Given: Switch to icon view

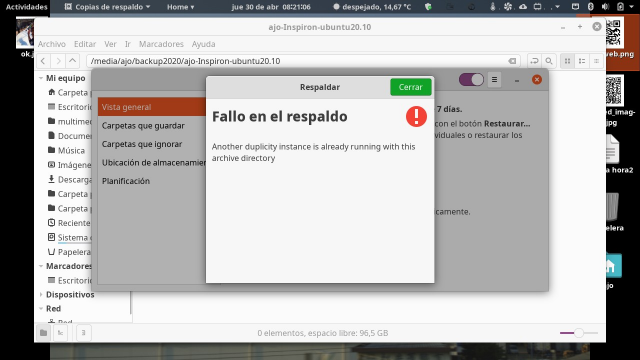Looking at the screenshot, I should (x=567, y=61).
